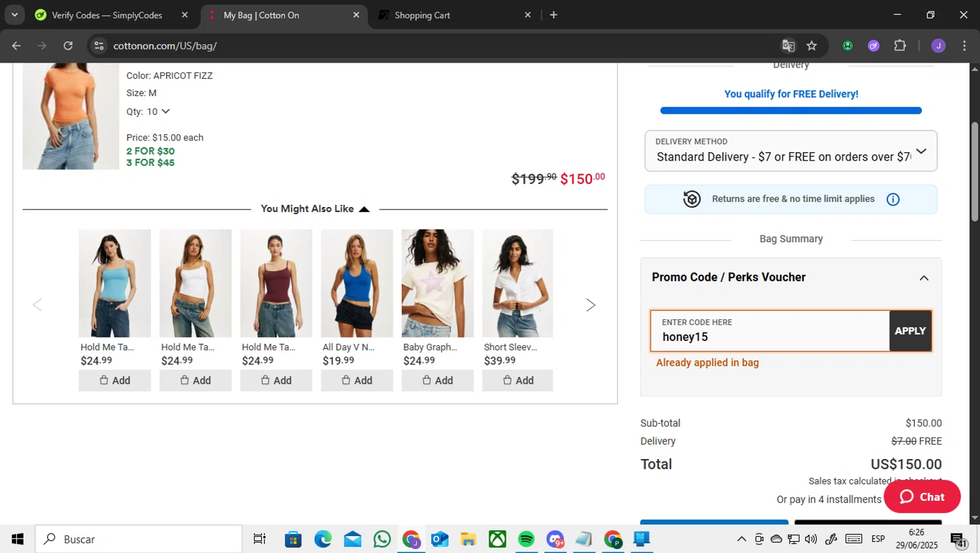Bookmark this page with star icon
This screenshot has height=553, width=980.
point(811,46)
